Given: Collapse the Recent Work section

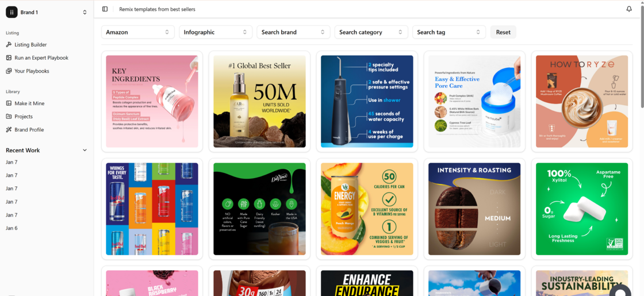Looking at the screenshot, I should point(85,151).
